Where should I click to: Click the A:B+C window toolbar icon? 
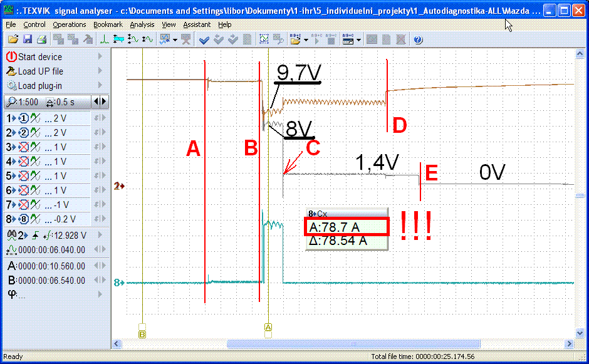(x=348, y=39)
